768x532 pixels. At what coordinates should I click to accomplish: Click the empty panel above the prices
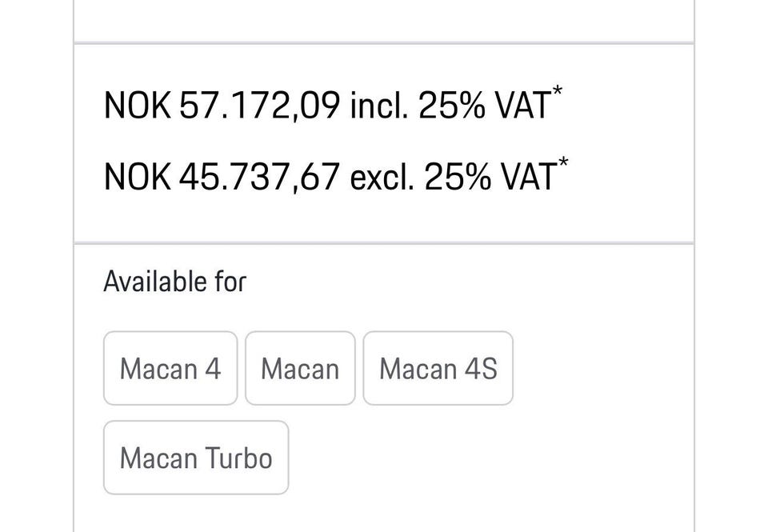384,19
